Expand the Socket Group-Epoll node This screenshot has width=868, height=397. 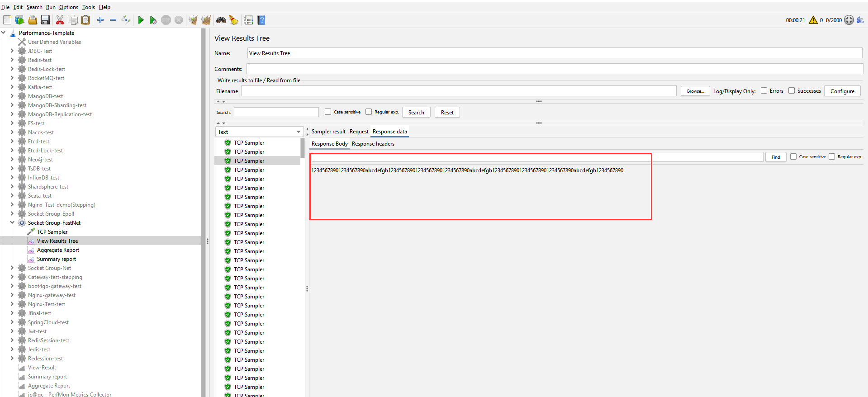12,213
